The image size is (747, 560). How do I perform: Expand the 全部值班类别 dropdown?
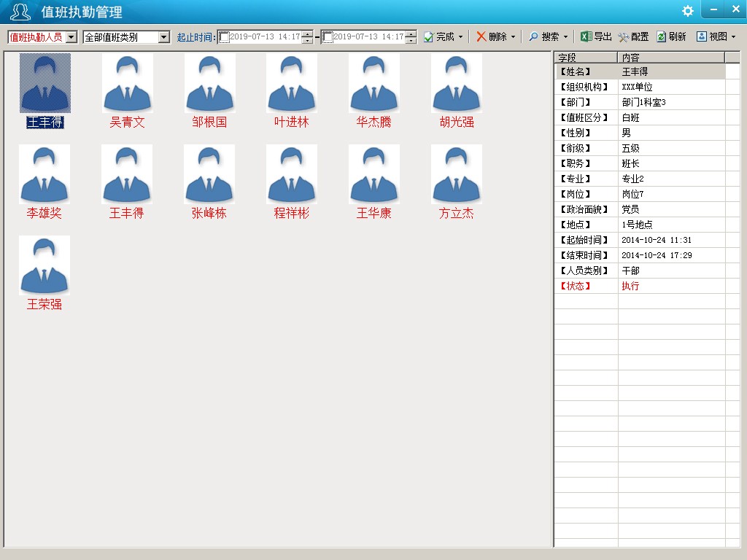[163, 36]
